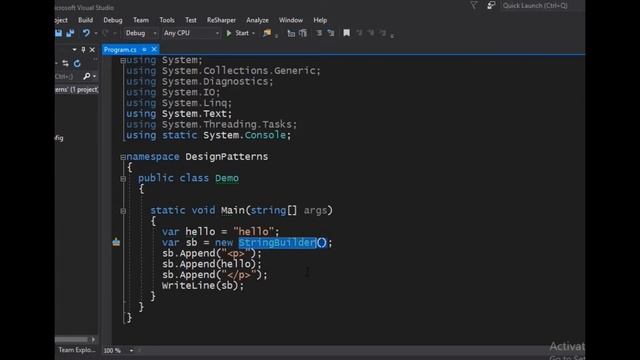
Task: Click the Increase indent icon
Action: click(331, 33)
